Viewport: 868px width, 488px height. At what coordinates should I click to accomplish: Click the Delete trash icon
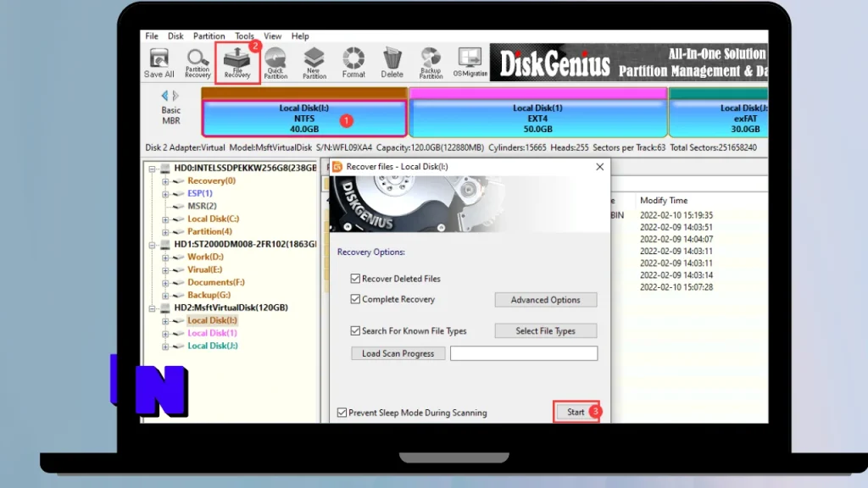click(392, 63)
